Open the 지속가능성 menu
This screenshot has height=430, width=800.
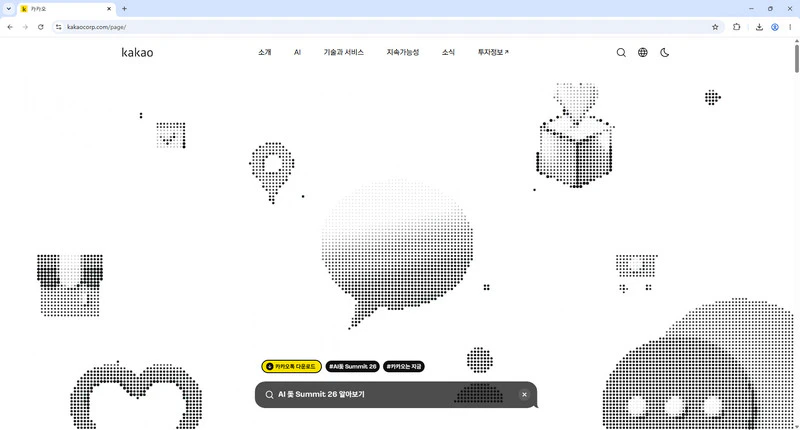pyautogui.click(x=403, y=52)
